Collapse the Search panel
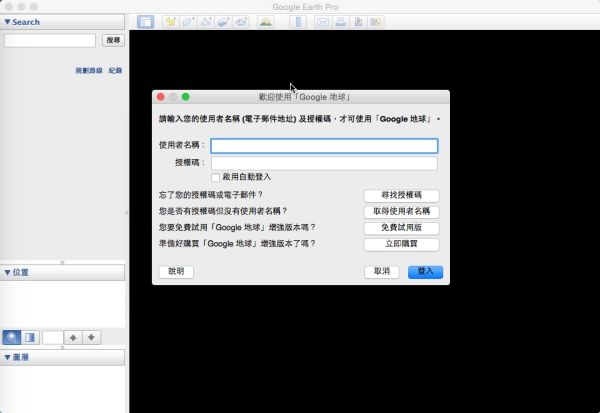 (x=8, y=22)
